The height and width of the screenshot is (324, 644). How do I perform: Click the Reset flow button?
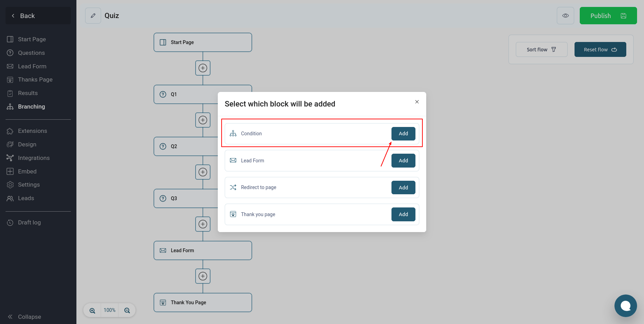pyautogui.click(x=600, y=50)
